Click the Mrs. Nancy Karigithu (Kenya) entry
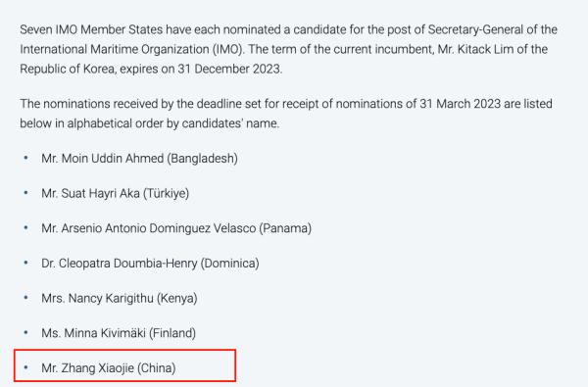The width and height of the screenshot is (588, 387). tap(120, 298)
